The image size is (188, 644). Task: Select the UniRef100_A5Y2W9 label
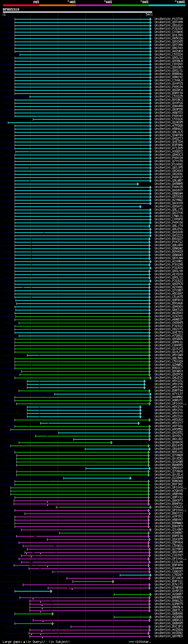(169, 355)
